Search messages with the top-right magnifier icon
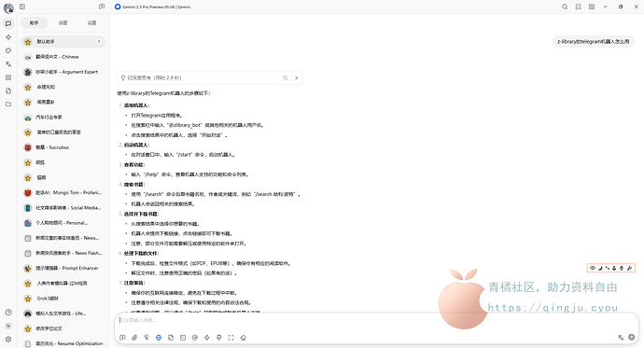 point(565,7)
